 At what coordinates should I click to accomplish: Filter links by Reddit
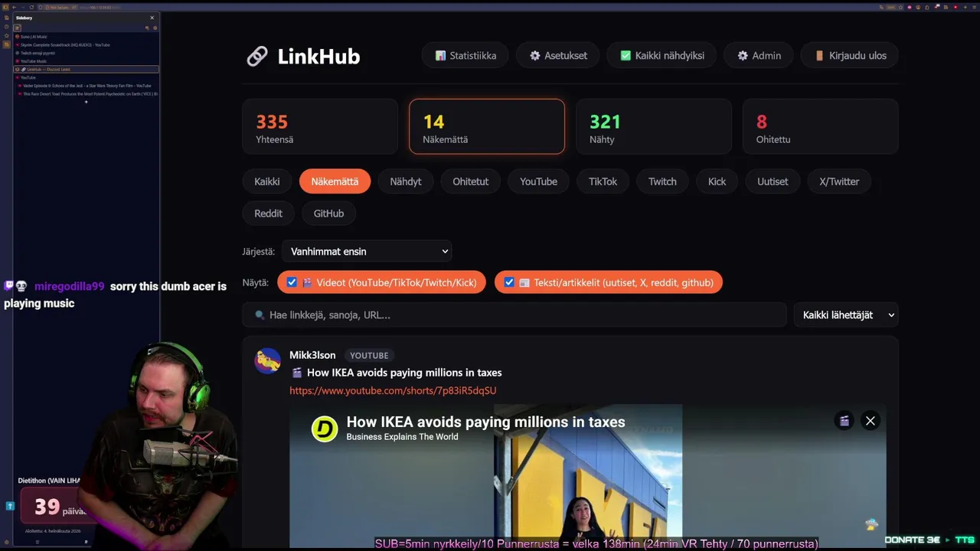pos(268,214)
